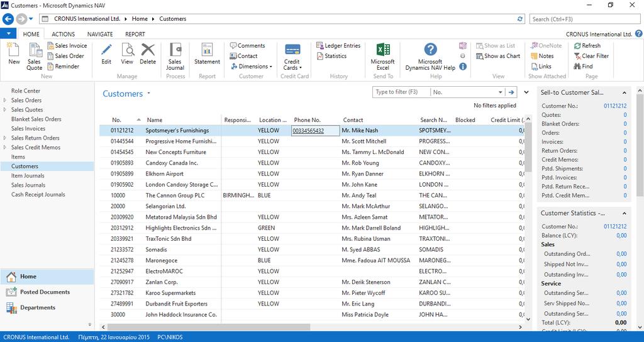Open Microsoft Dynamics NAV Help

[x=430, y=57]
